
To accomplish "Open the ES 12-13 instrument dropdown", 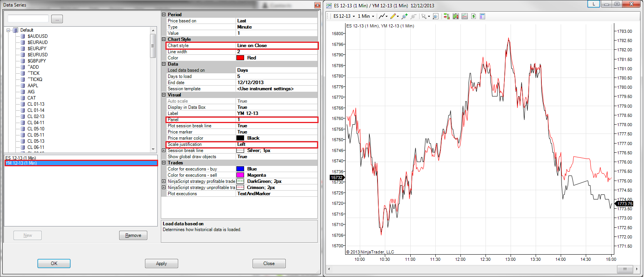I will 344,16.
